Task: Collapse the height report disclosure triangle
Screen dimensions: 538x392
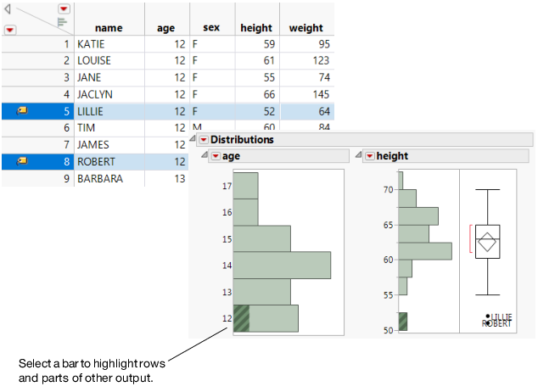Action: (x=358, y=156)
